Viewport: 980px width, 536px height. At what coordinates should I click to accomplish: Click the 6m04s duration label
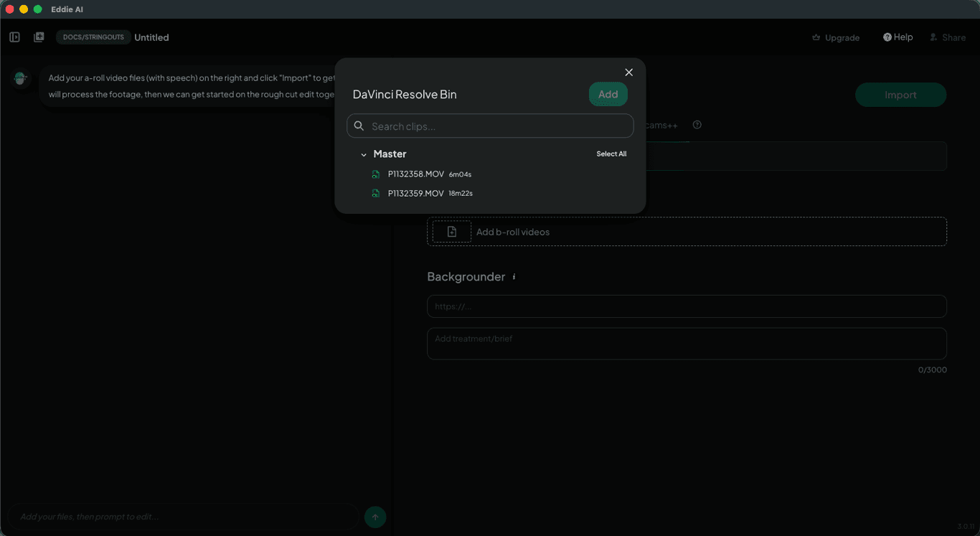coord(460,174)
